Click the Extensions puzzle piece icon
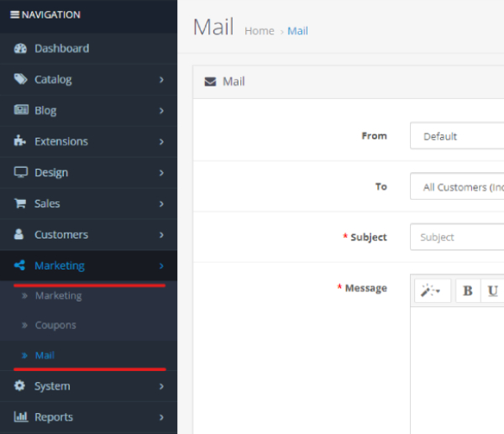The image size is (504, 434). pos(20,141)
